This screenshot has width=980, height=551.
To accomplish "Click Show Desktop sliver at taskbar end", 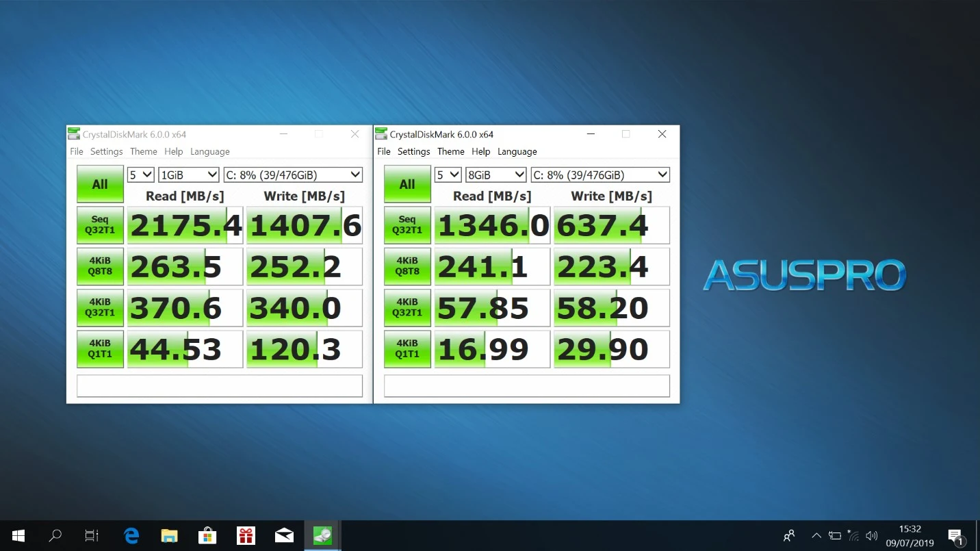I will click(x=978, y=535).
